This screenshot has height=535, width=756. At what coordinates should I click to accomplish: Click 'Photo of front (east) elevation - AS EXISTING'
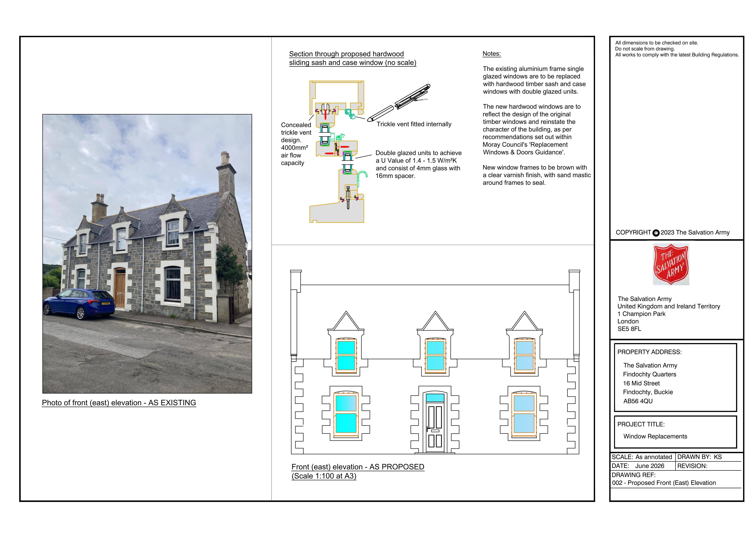tap(119, 403)
